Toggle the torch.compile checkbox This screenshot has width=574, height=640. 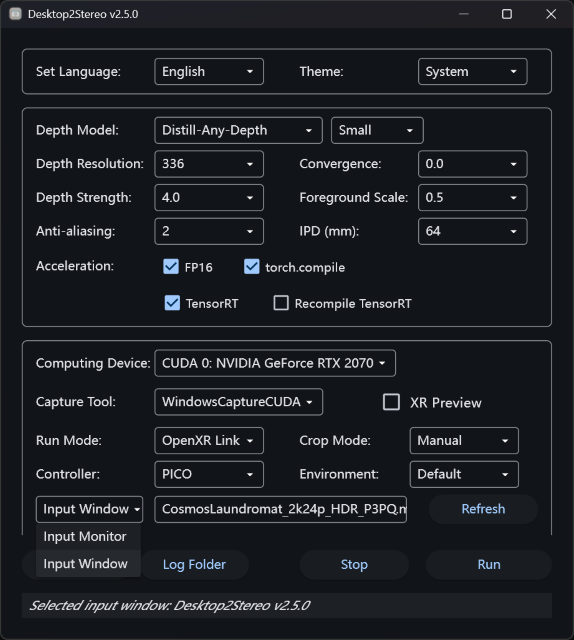[251, 267]
